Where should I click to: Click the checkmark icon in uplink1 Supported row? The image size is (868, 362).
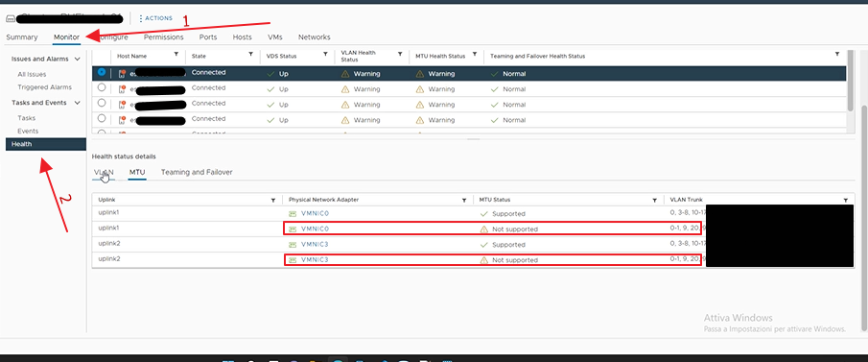point(483,213)
